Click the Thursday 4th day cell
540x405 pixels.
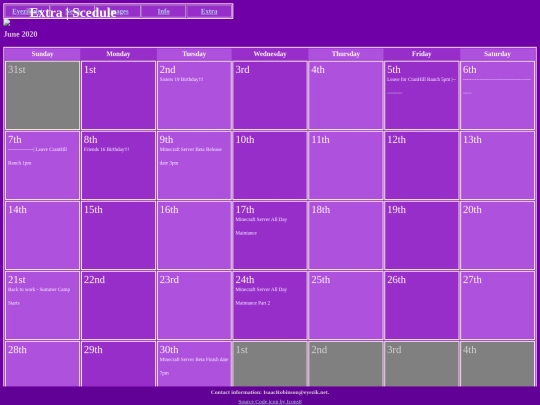coord(346,95)
